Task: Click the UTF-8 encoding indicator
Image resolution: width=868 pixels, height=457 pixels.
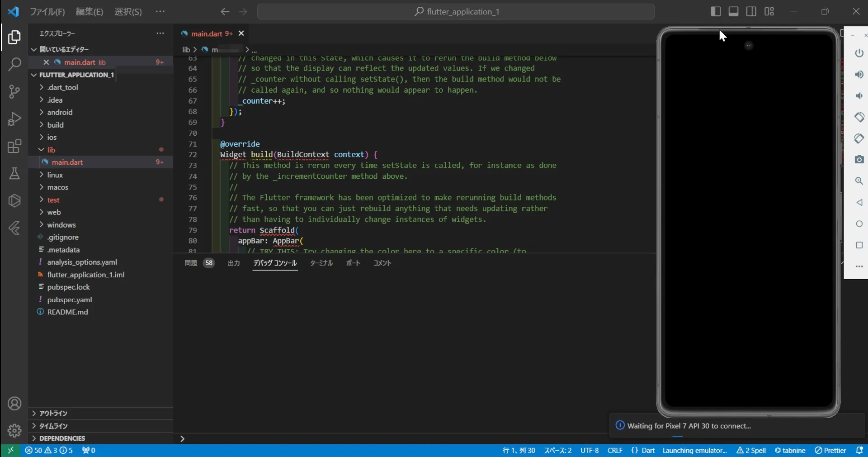Action: [x=590, y=450]
